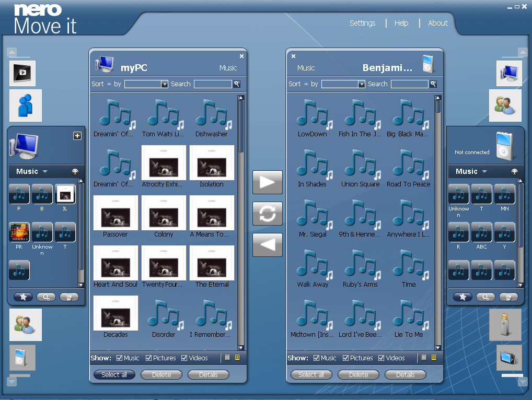Image resolution: width=532 pixels, height=400 pixels.
Task: Switch myPC panel to list view
Action: pyautogui.click(x=227, y=358)
